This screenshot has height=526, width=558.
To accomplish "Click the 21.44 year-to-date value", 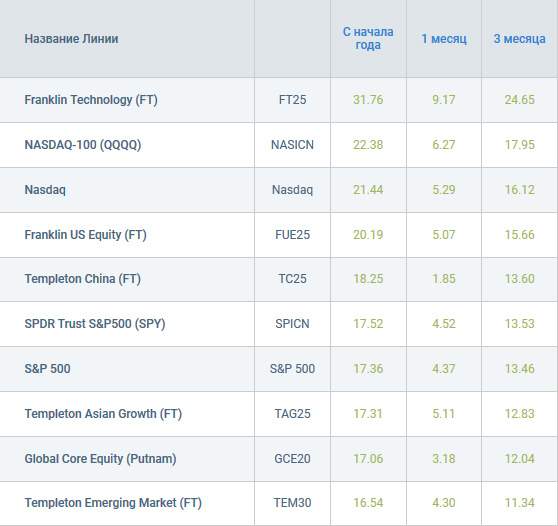I will click(368, 190).
